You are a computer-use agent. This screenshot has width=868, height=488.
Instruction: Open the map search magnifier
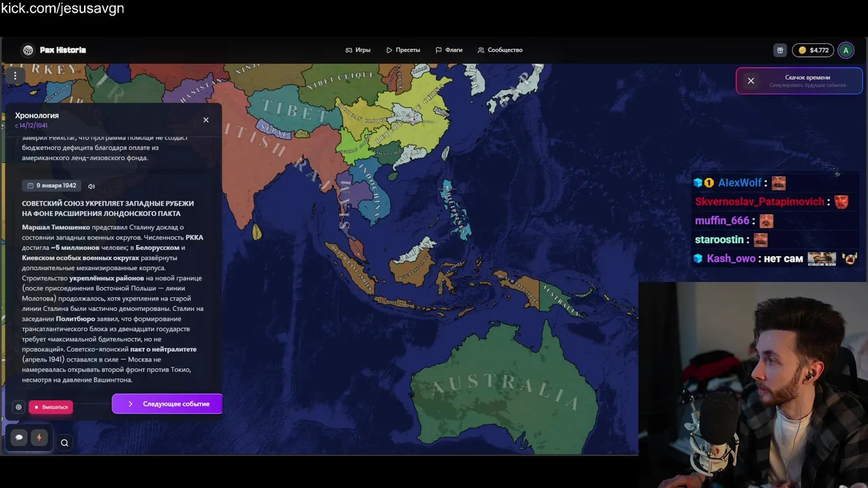coord(64,443)
